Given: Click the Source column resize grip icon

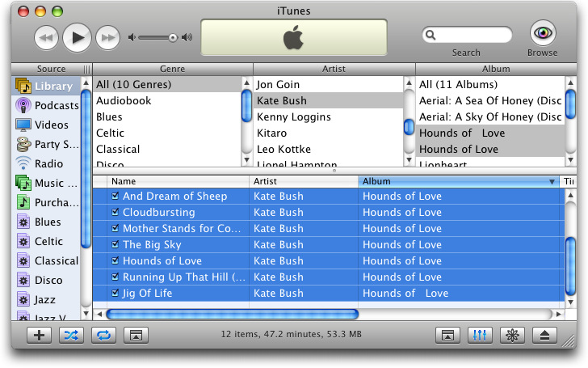Looking at the screenshot, I should coord(87,69).
